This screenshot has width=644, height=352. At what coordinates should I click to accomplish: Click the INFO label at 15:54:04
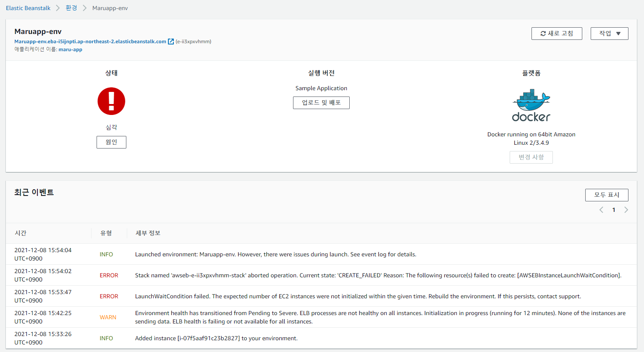(x=106, y=254)
